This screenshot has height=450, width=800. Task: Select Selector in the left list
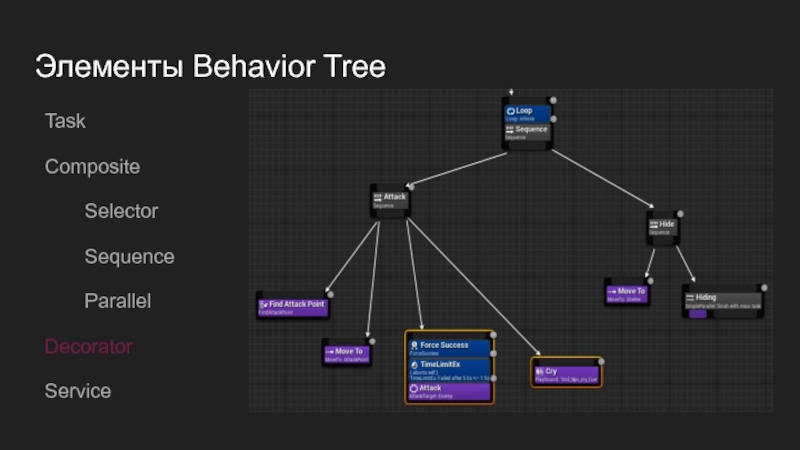(121, 211)
